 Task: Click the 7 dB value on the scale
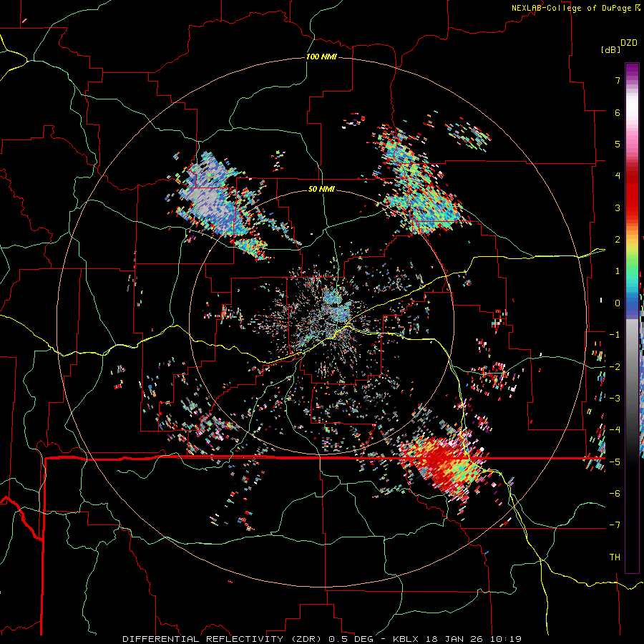(x=618, y=80)
